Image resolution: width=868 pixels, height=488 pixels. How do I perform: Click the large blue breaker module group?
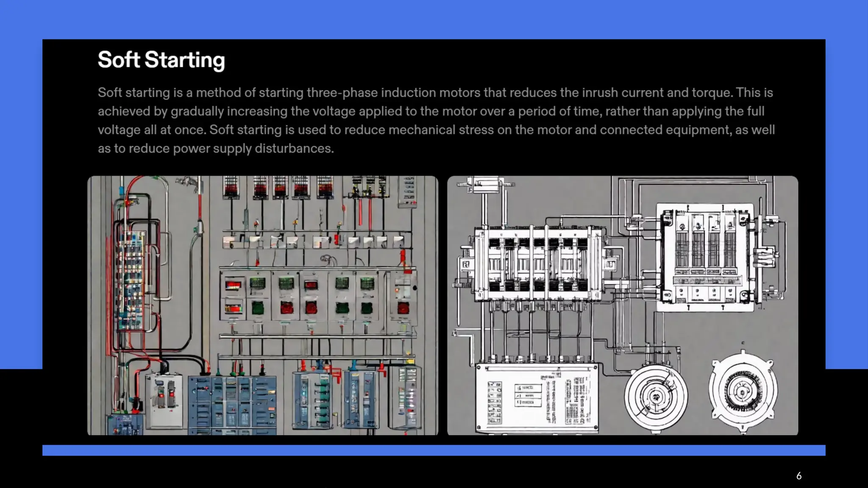point(232,405)
